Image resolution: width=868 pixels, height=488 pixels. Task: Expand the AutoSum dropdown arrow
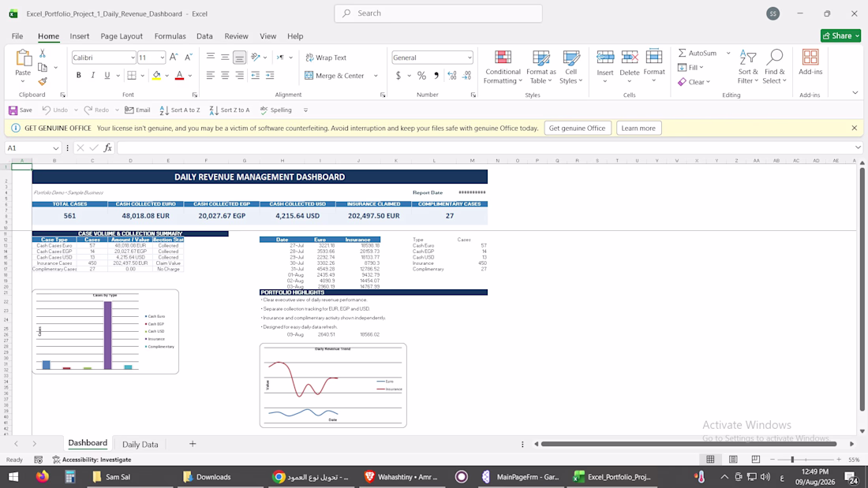click(x=728, y=53)
